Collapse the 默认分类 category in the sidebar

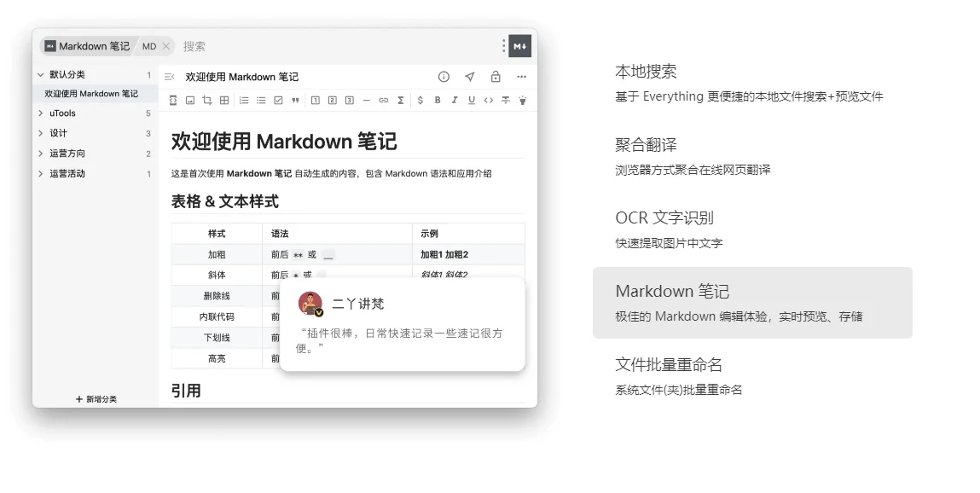pyautogui.click(x=40, y=73)
